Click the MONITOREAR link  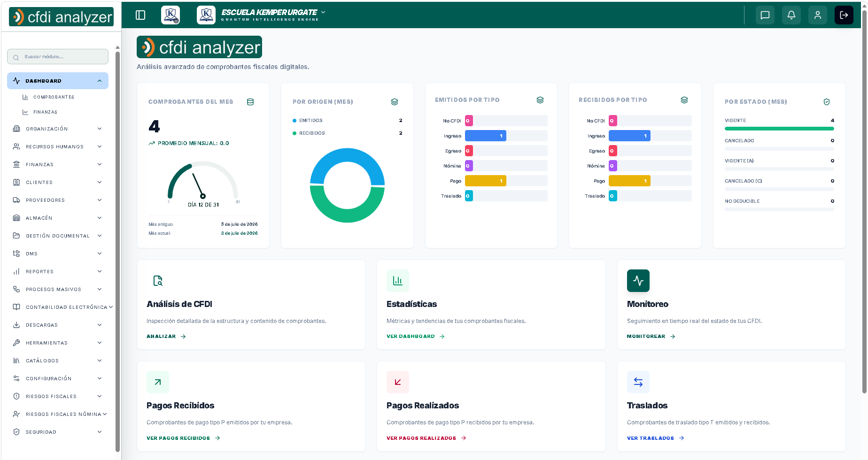point(651,337)
